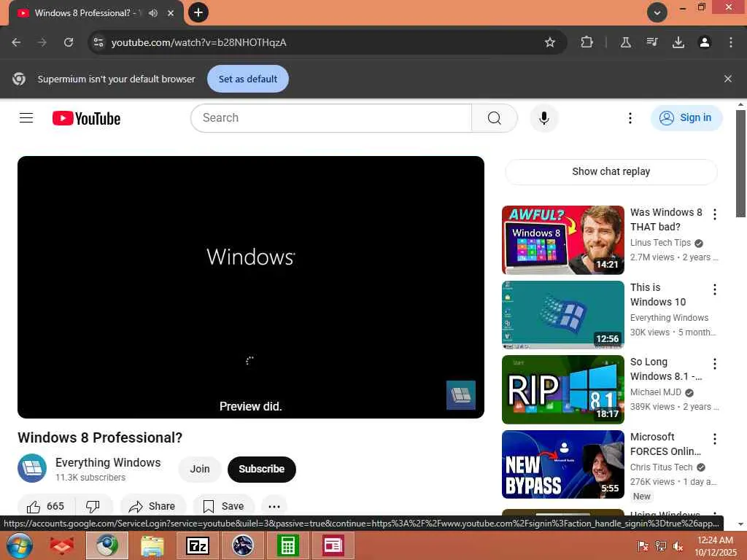
Task: Save video to a playlist
Action: pyautogui.click(x=223, y=506)
